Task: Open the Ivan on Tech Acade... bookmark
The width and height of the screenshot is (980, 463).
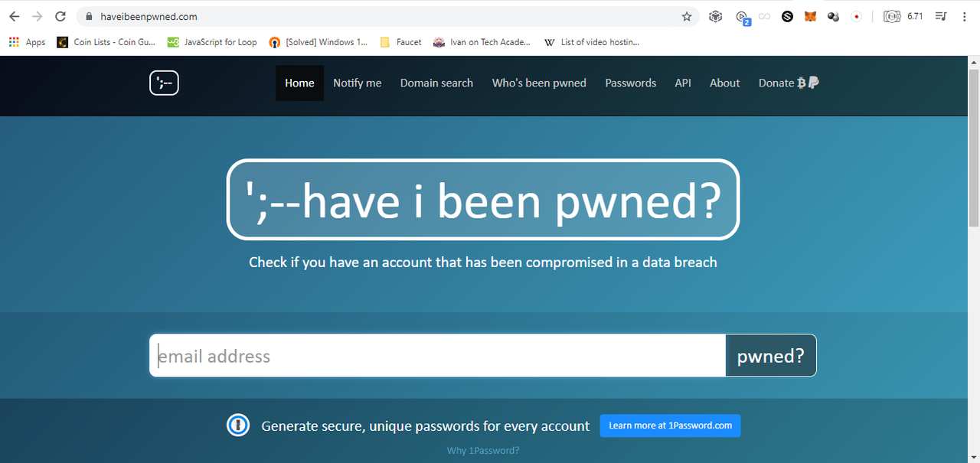Action: coord(482,42)
